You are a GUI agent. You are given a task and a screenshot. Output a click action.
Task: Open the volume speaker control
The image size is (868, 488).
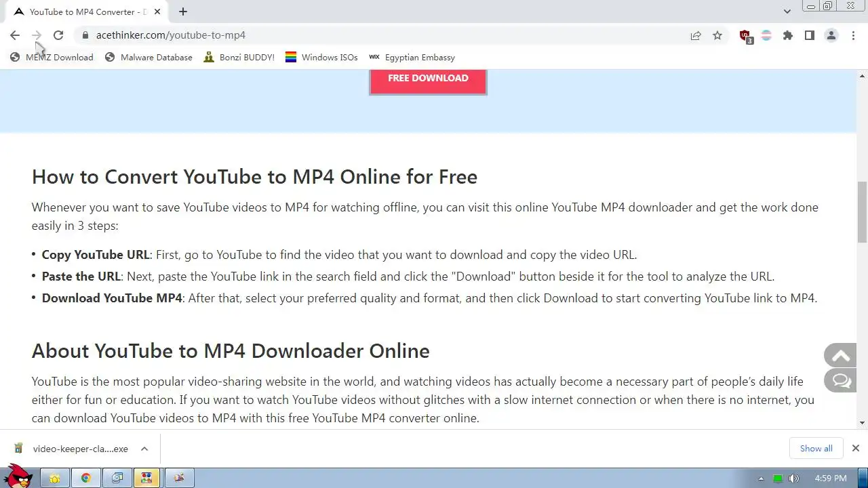click(794, 479)
